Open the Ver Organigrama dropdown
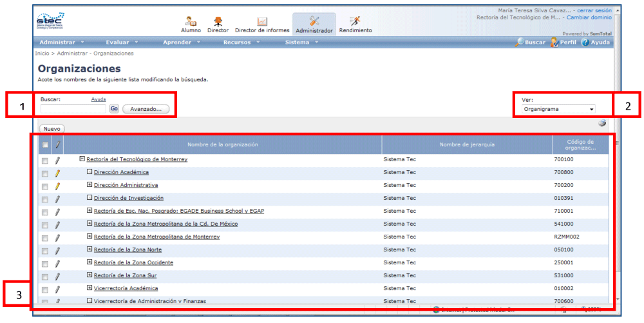Viewport: 644px width, 323px height. (x=558, y=110)
